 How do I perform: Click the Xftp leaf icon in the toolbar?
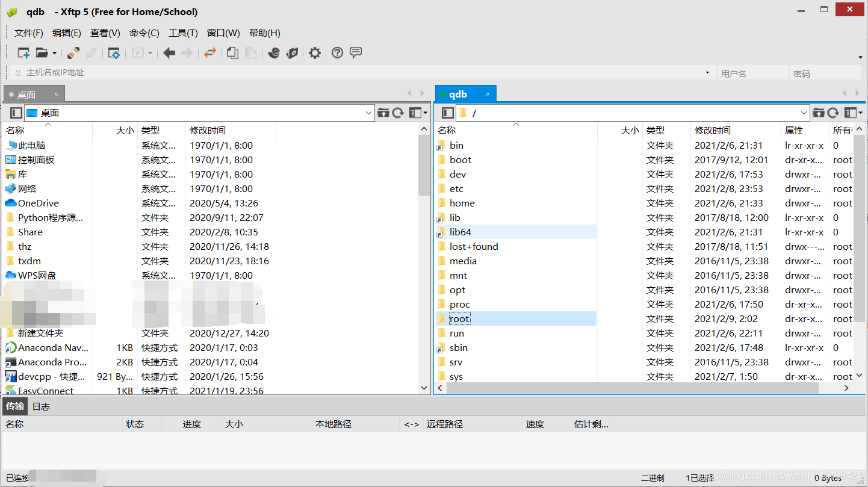tap(292, 53)
